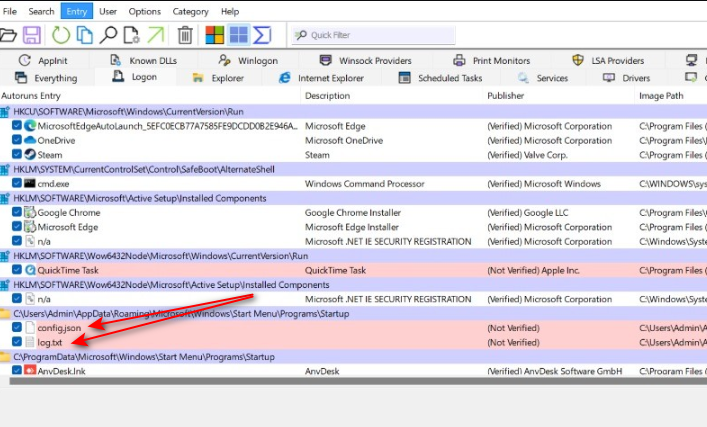Click the green Jump to entry arrow
Image resolution: width=707 pixels, height=427 pixels.
point(156,35)
